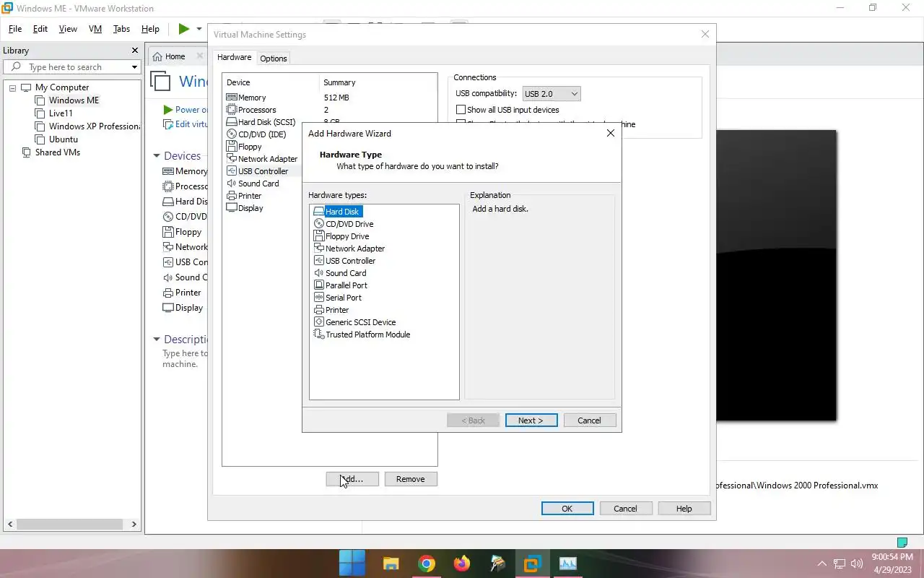Show hidden system tray icons

tap(821, 564)
